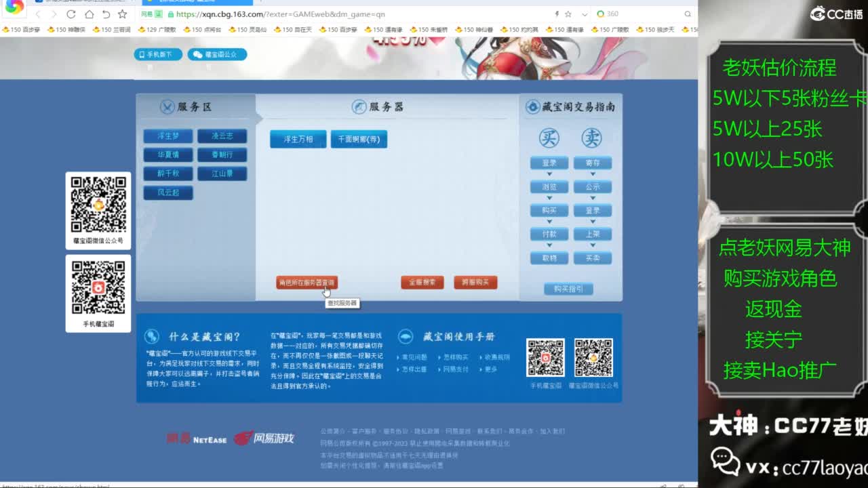Image resolution: width=868 pixels, height=488 pixels.
Task: Click the round 卖 sell icon
Action: click(592, 138)
